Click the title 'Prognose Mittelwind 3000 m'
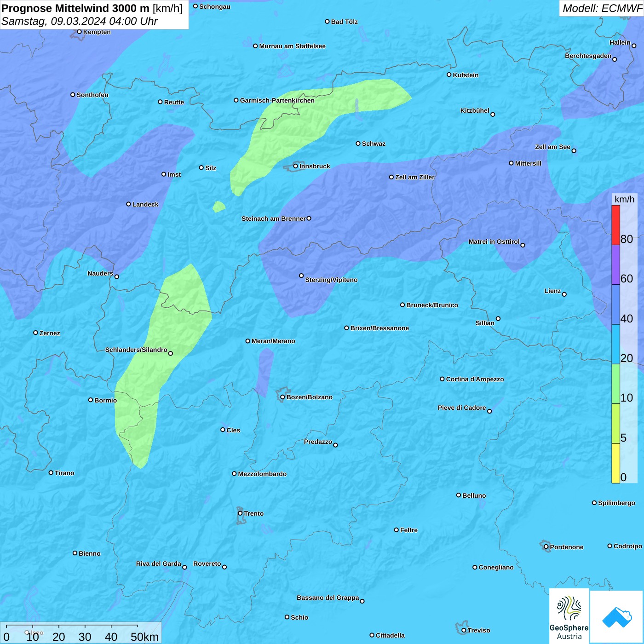 (x=75, y=8)
